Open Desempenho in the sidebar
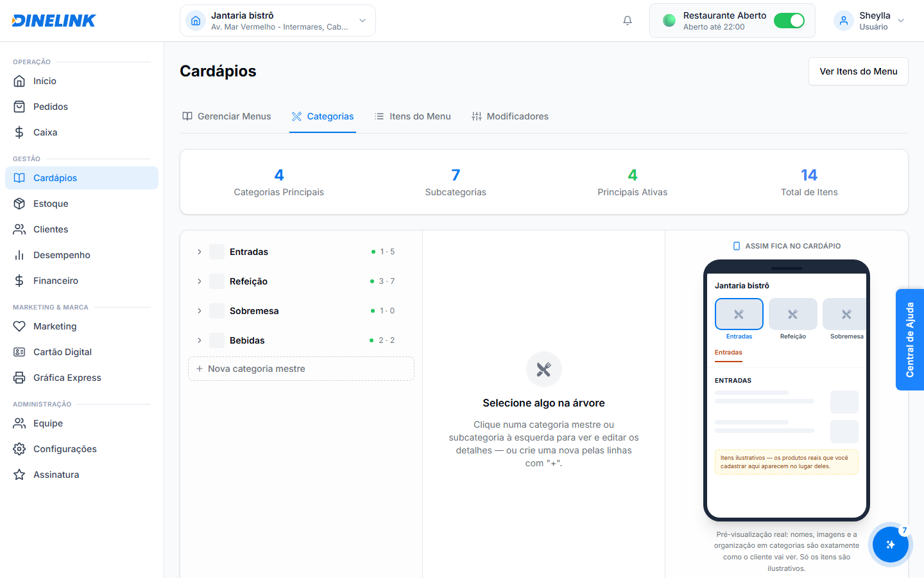The width and height of the screenshot is (924, 578). coord(81,255)
